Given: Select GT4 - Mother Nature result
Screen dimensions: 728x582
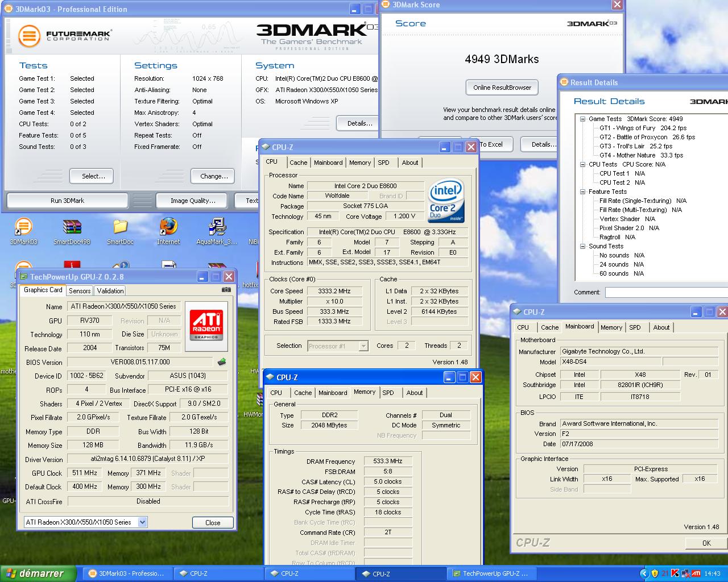Looking at the screenshot, I should pyautogui.click(x=641, y=155).
